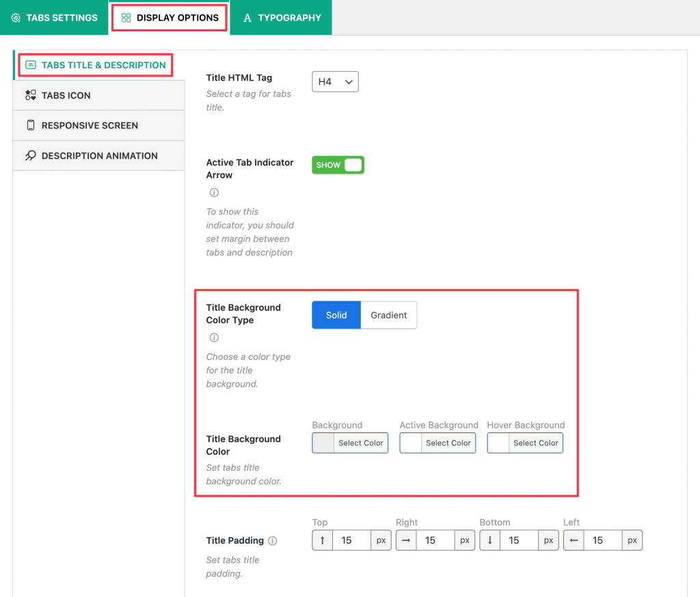
Task: Click info icon under Active Tab Indicator Arrow
Action: tap(214, 193)
